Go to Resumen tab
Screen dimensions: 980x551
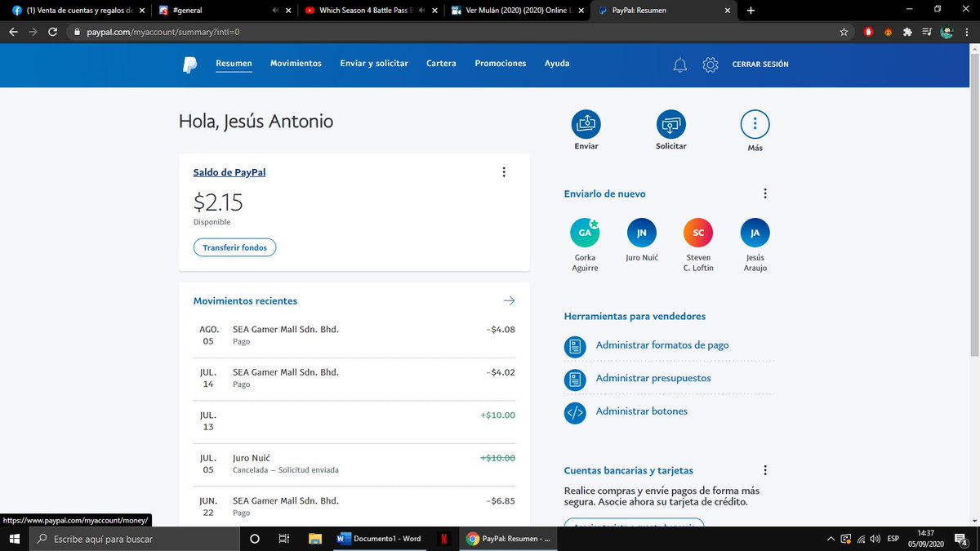coord(234,64)
